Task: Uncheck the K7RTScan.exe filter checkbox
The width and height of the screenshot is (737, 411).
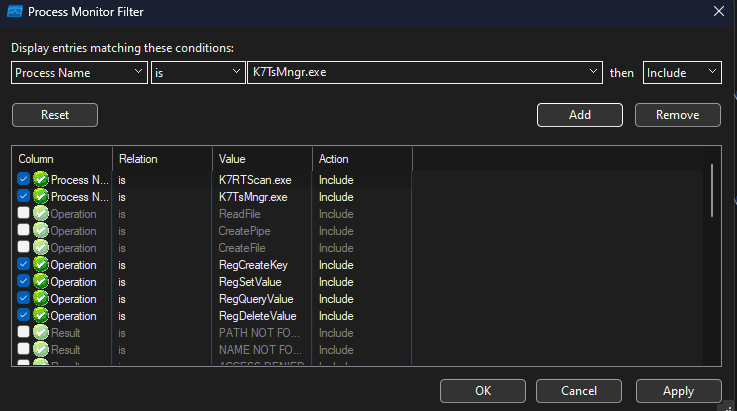Action: (24, 180)
